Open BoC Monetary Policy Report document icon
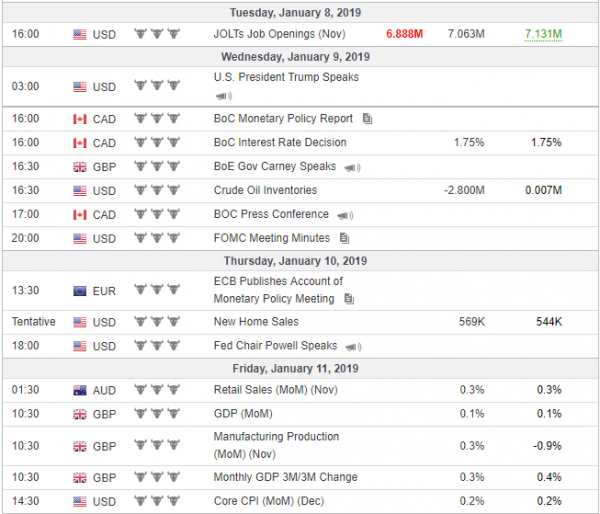Screen dimensions: 600x514 click(367, 119)
